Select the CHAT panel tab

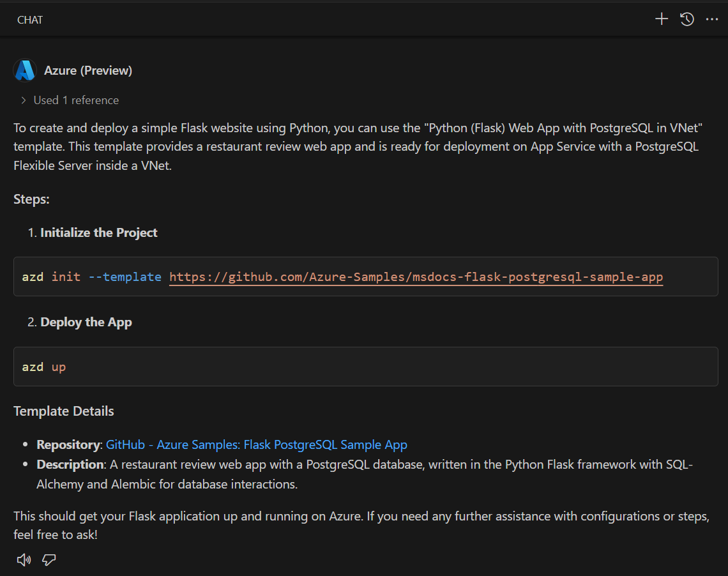(x=30, y=20)
